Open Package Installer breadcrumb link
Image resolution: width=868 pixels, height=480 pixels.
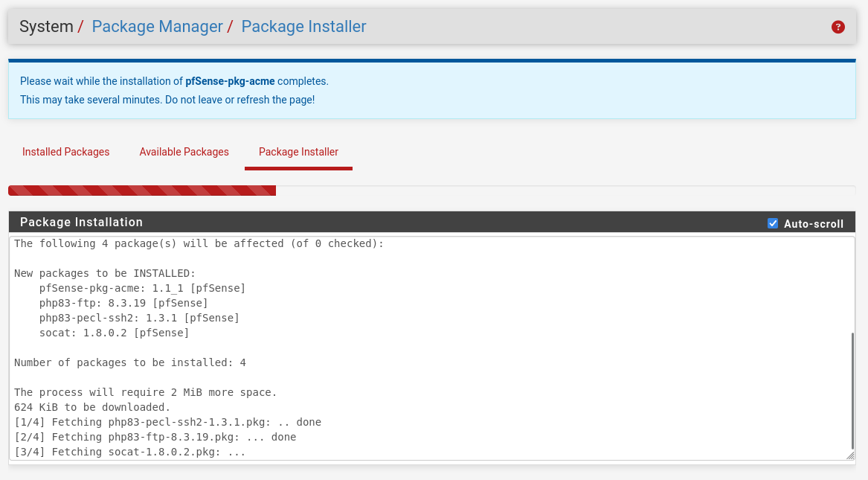(x=304, y=26)
